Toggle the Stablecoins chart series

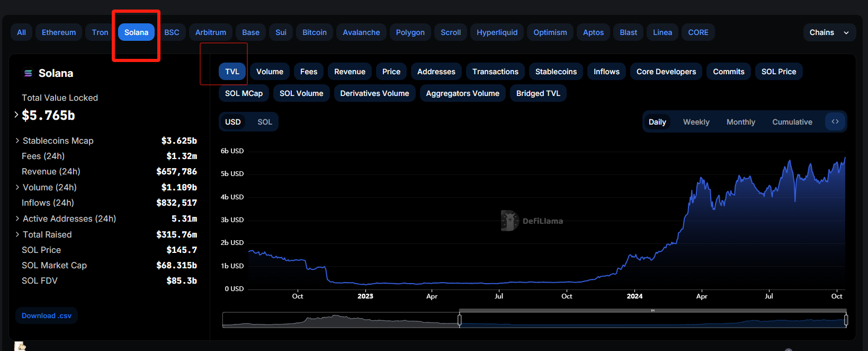tap(556, 72)
